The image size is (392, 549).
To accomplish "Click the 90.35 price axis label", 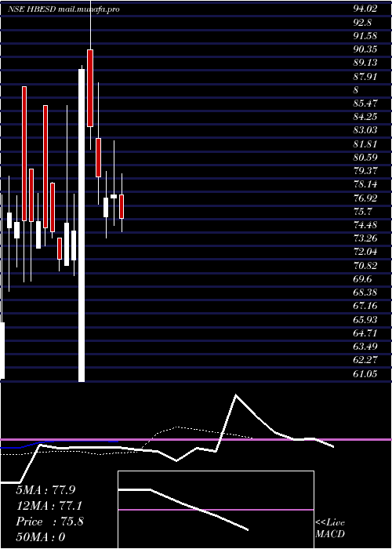I will [365, 49].
